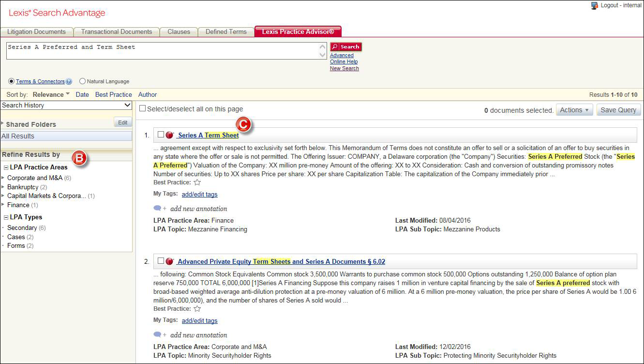Click the Terms & Connectors link text
The image size is (644, 364).
point(40,81)
